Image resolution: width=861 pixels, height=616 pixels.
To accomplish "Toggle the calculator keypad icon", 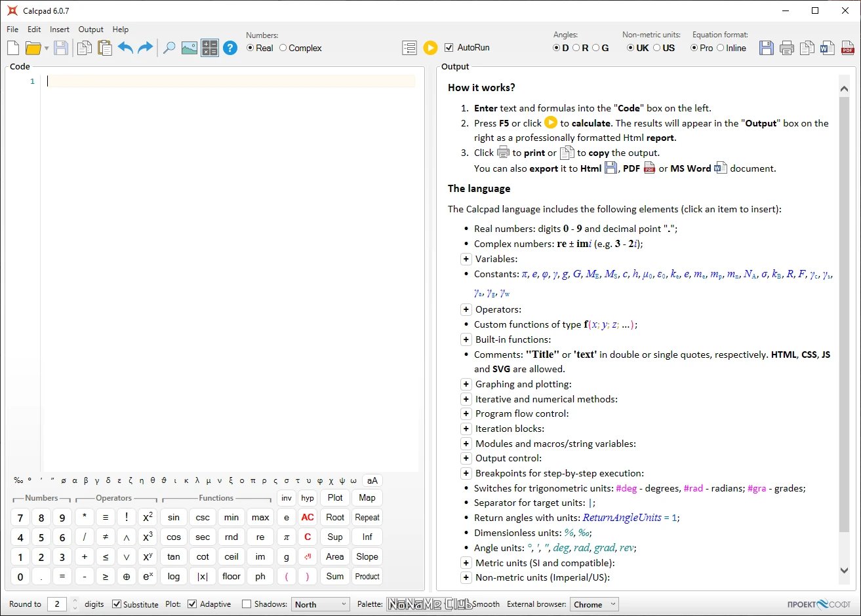I will (210, 48).
